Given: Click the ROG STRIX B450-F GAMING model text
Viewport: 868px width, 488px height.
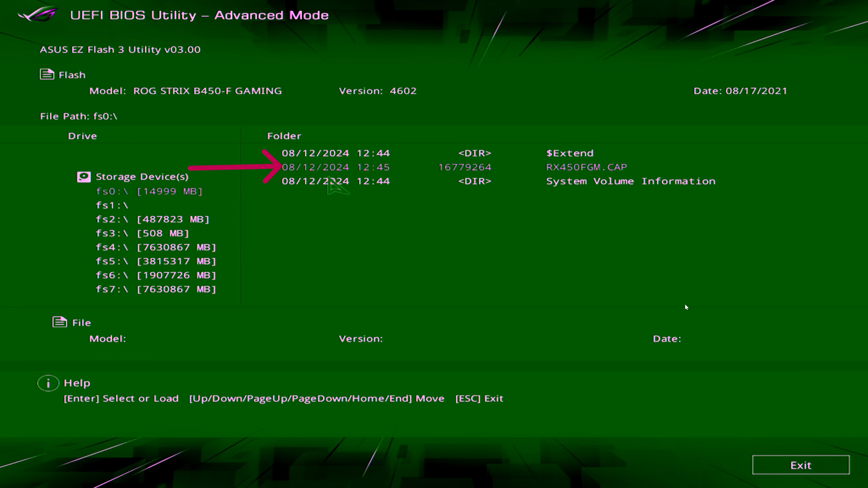Looking at the screenshot, I should click(x=207, y=91).
